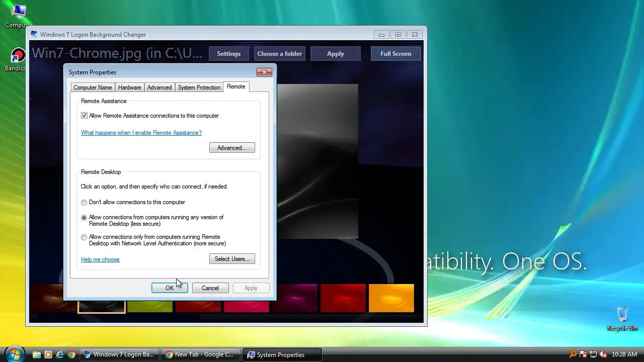Maximize the Logon Background Changer window

[x=398, y=35]
